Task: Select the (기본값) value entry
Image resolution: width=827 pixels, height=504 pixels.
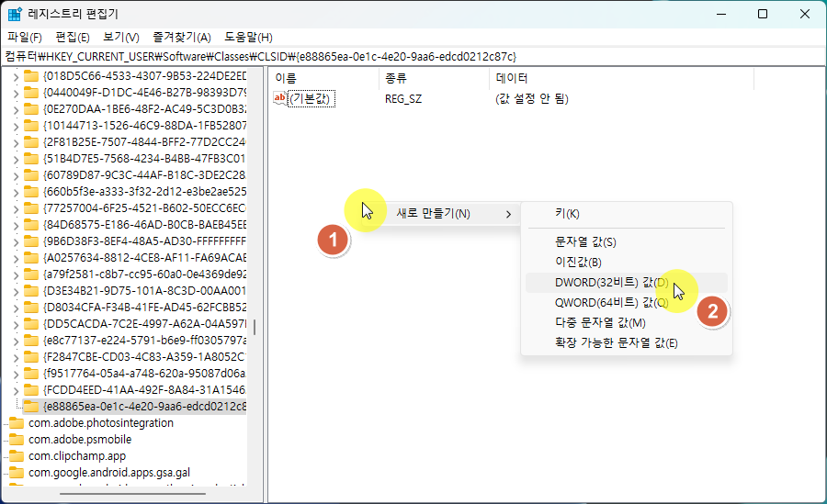Action: click(x=312, y=98)
